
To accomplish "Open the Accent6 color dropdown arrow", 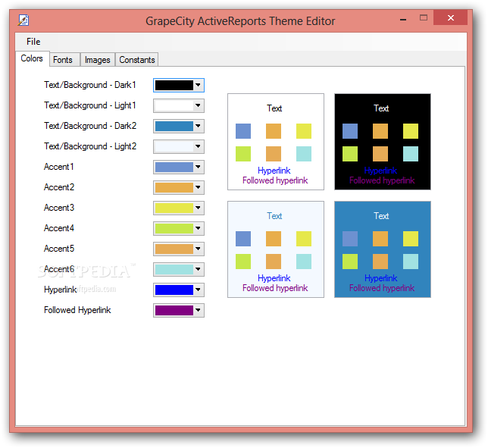I will (198, 269).
